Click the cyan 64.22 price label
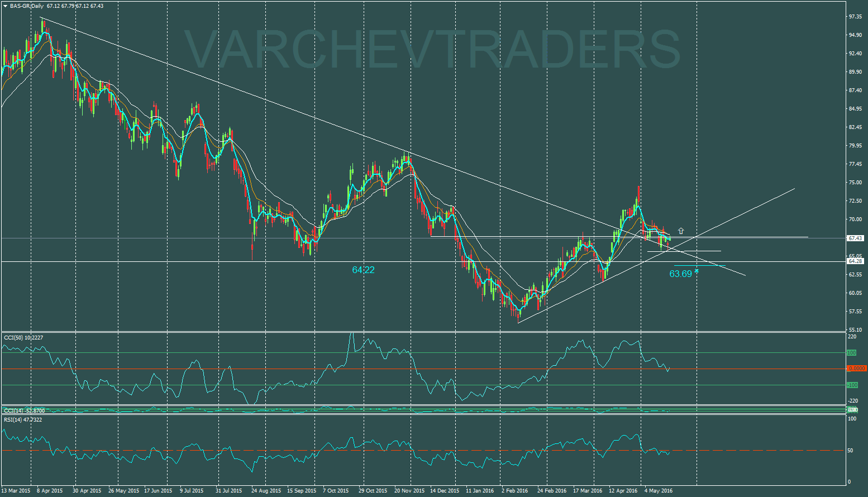The image size is (868, 497). coord(363,270)
